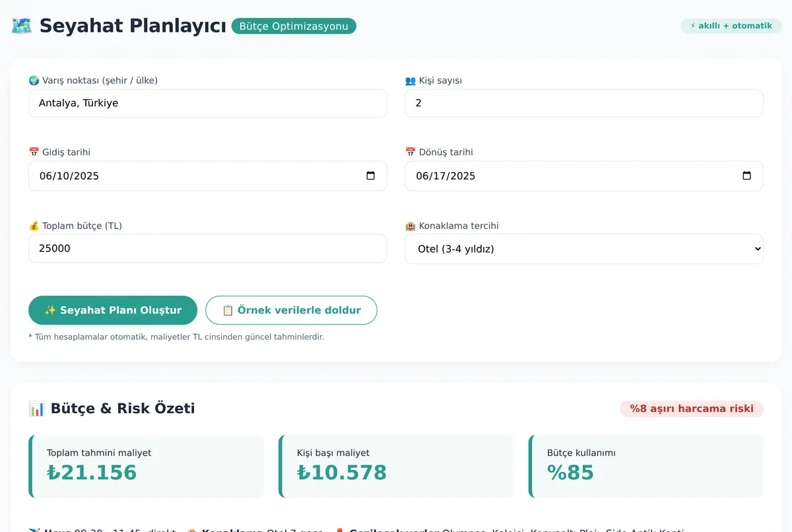Open the Gidiş tarihi calendar picker icon
The height and width of the screenshot is (532, 792).
[x=371, y=176]
